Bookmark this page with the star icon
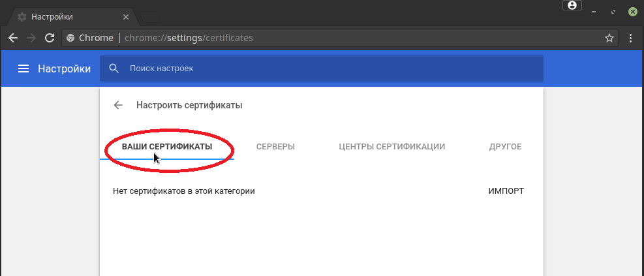This screenshot has height=276, width=644. [609, 38]
